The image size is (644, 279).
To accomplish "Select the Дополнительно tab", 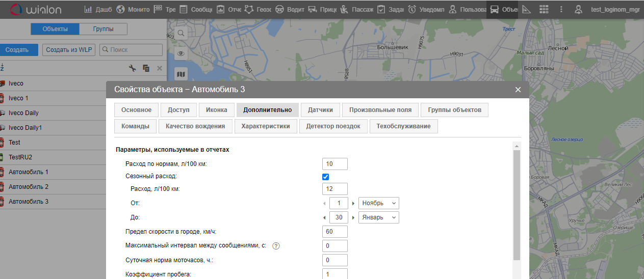I will (x=268, y=110).
